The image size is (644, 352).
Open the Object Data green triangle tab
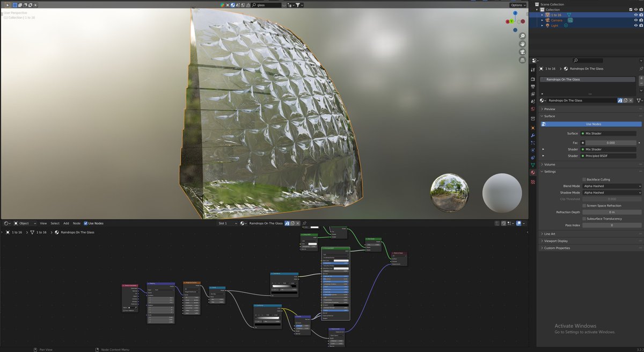coord(533,165)
